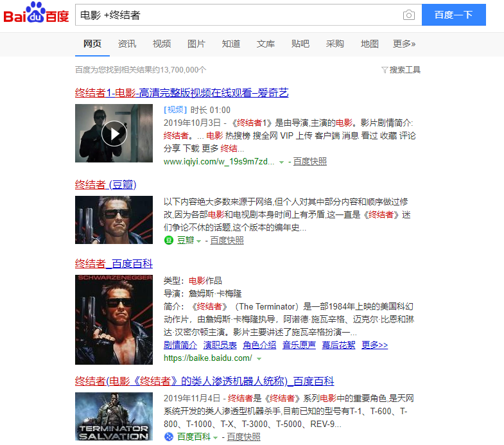The image size is (504, 445).
Task: Open 搜索工具 options
Action: point(405,70)
